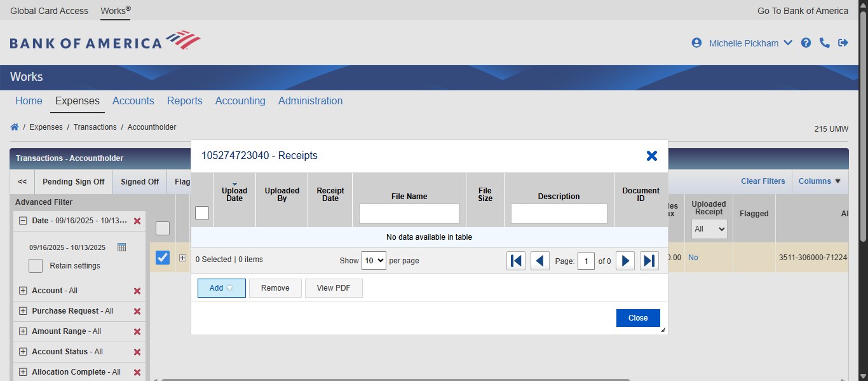
Task: Enable the Retain settings checkbox
Action: coord(36,266)
